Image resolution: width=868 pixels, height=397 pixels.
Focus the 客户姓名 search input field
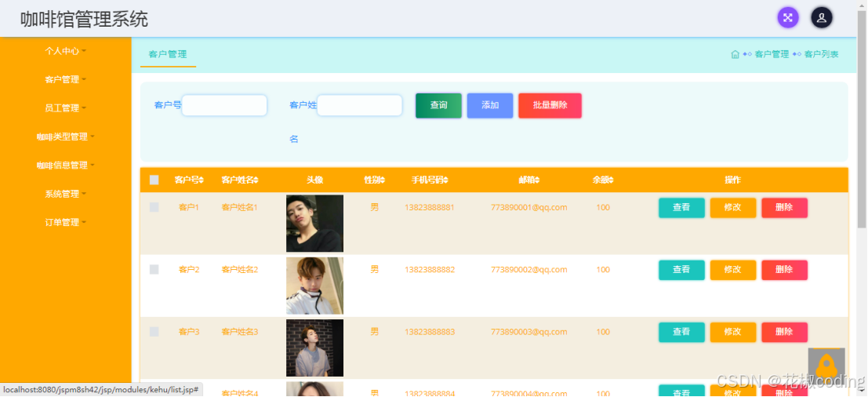tap(359, 105)
